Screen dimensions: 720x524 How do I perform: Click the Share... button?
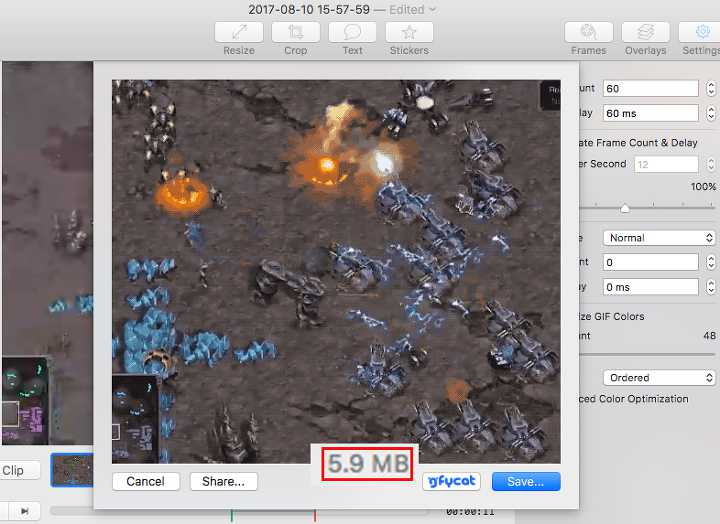[224, 481]
